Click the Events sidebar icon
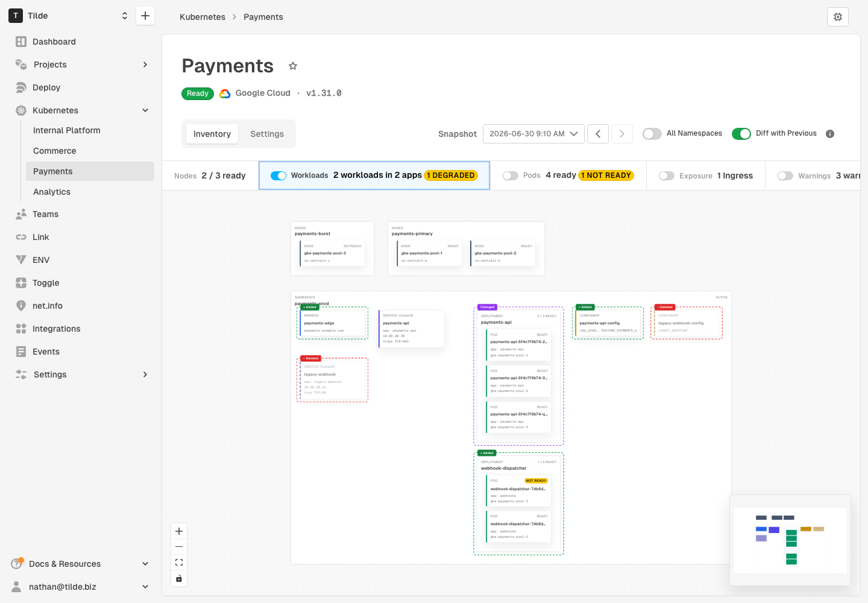The width and height of the screenshot is (868, 603). click(21, 352)
